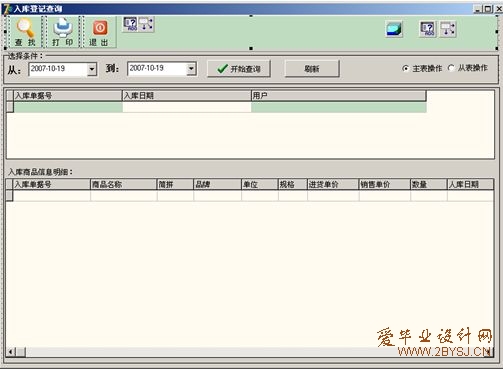Image resolution: width=503 pixels, height=370 pixels.
Task: Click the 进货单价 column header
Action: pyautogui.click(x=333, y=184)
